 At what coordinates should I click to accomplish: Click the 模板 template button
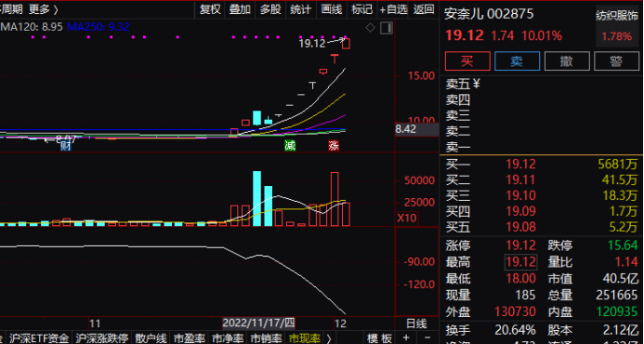point(379,338)
